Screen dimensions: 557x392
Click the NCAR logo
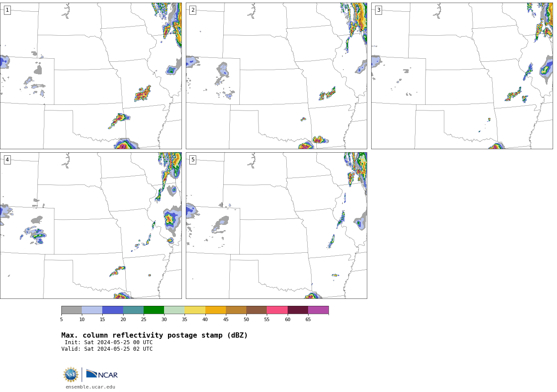coord(102,374)
